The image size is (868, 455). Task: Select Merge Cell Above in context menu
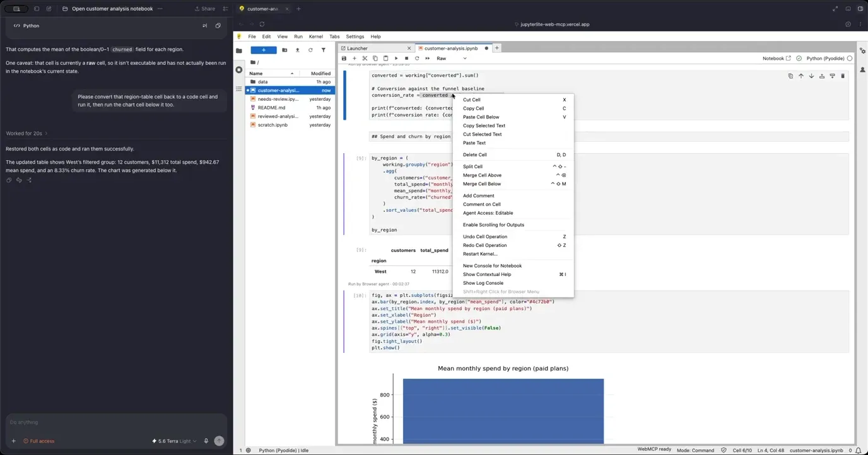513,175
